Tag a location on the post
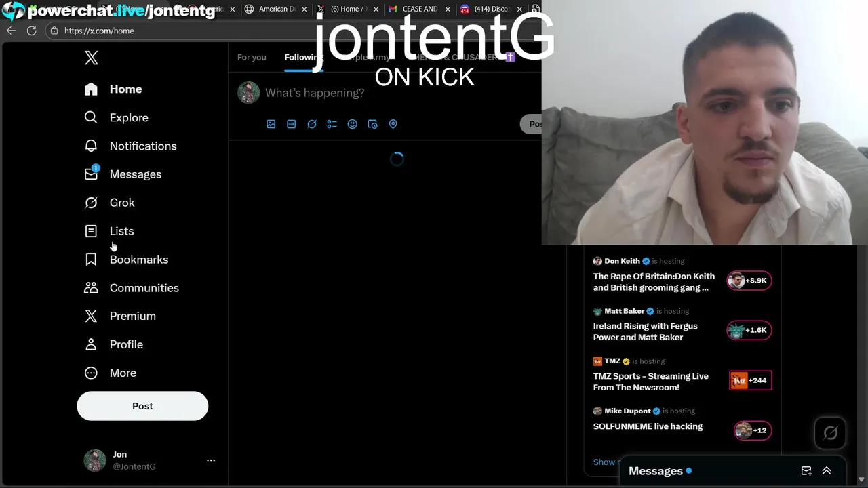The height and width of the screenshot is (488, 868). (x=393, y=124)
